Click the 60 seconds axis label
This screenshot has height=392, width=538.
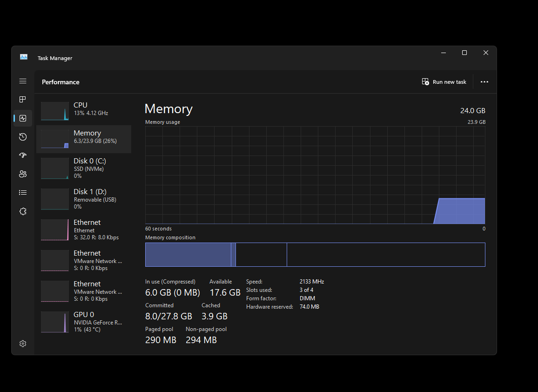(158, 229)
